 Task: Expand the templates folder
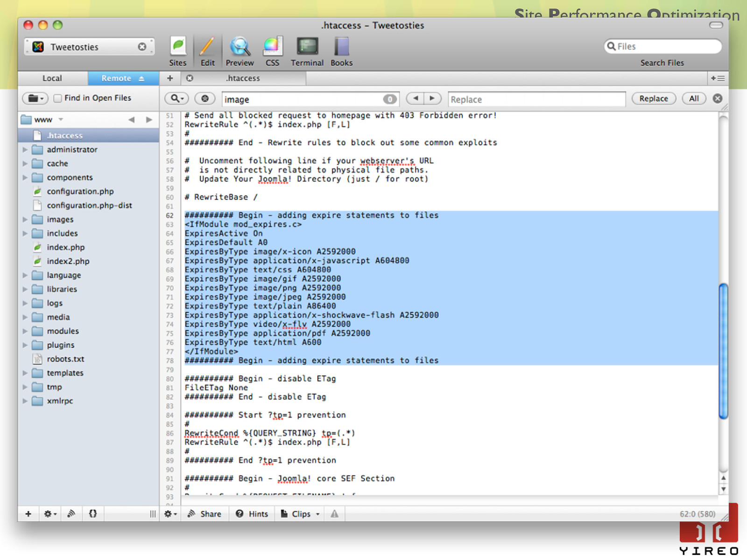25,373
